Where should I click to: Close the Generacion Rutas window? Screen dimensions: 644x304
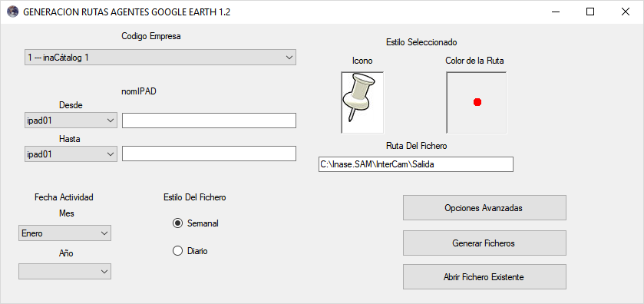pos(625,12)
